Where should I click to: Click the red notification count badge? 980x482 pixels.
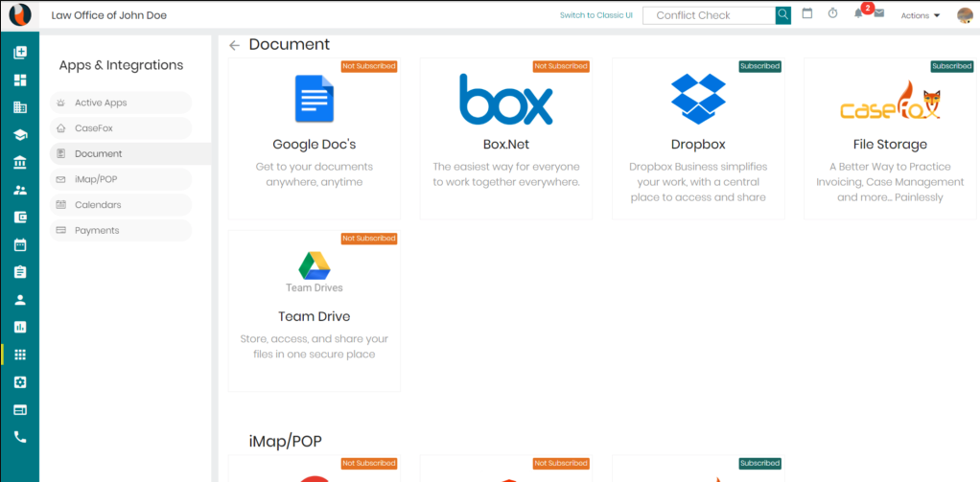[x=867, y=8]
